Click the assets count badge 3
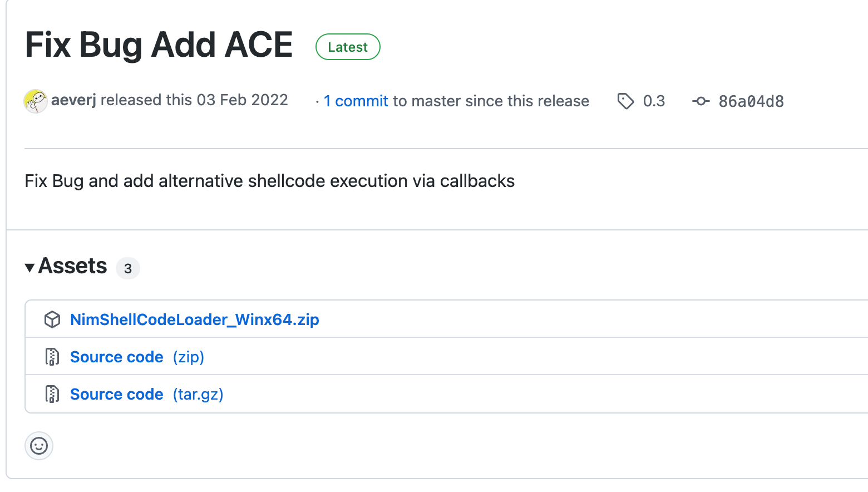Screen dimensions: 868x492 pyautogui.click(x=128, y=269)
